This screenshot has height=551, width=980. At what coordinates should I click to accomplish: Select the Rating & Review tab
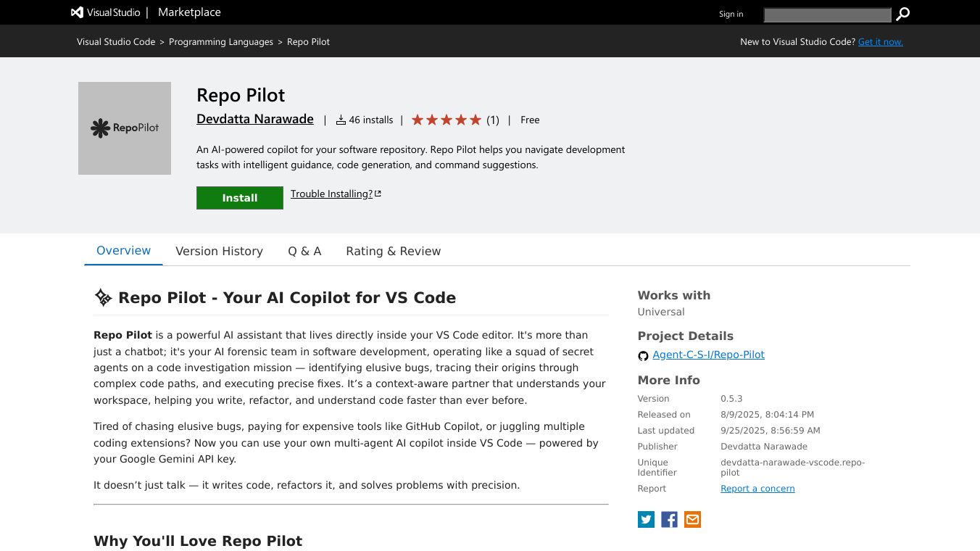393,251
